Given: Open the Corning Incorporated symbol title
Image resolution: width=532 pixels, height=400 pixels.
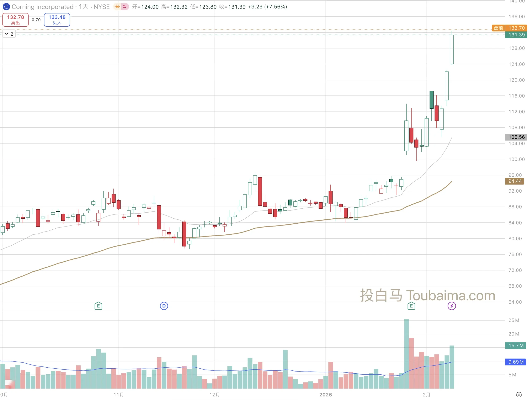Looking at the screenshot, I should [43, 7].
